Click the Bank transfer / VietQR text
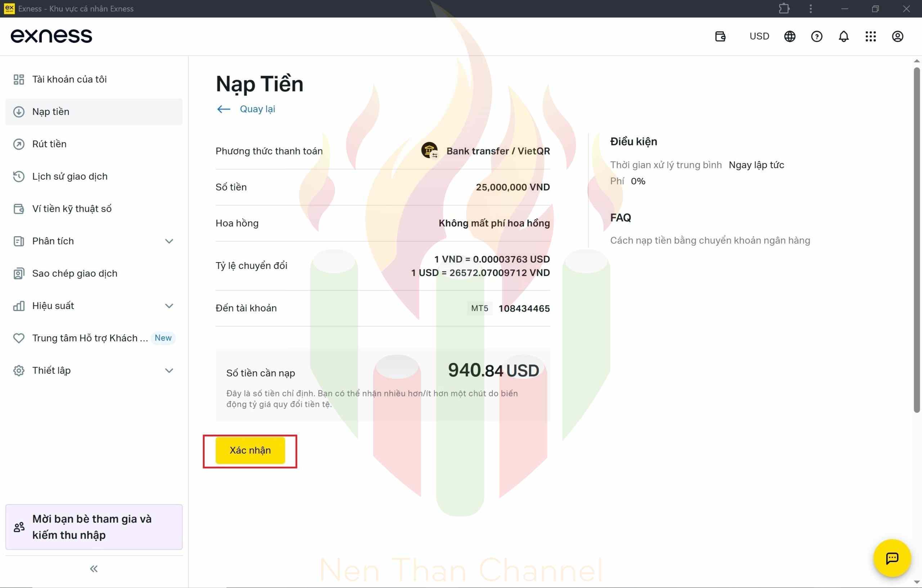922x588 pixels. click(x=498, y=151)
